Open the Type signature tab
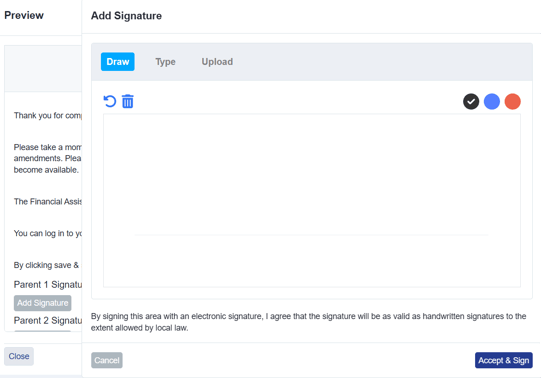 pos(165,62)
